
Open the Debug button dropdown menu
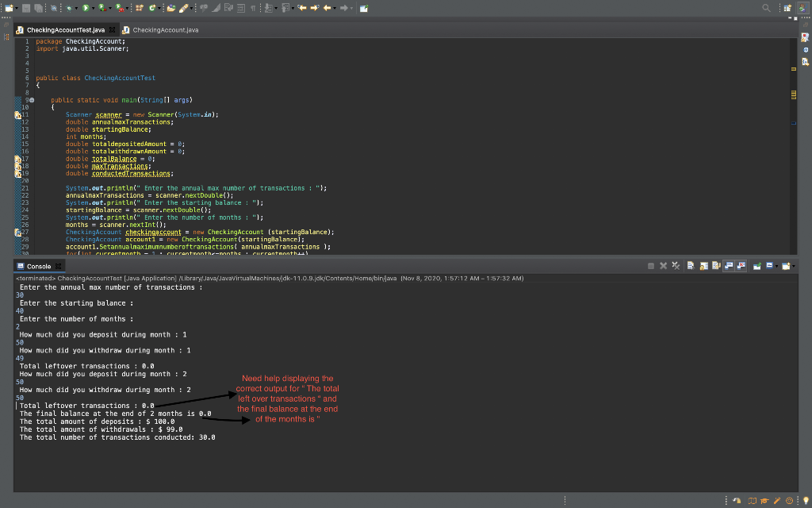click(x=76, y=7)
